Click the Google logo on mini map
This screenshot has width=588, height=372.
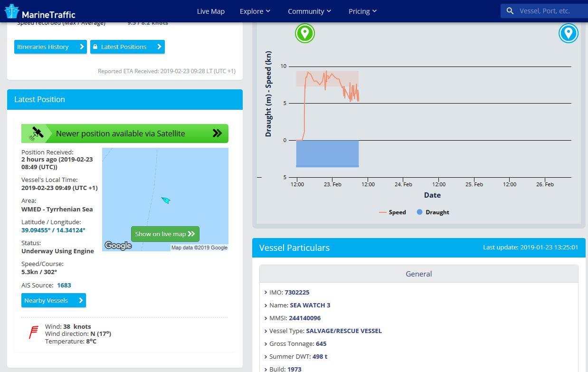pos(118,246)
